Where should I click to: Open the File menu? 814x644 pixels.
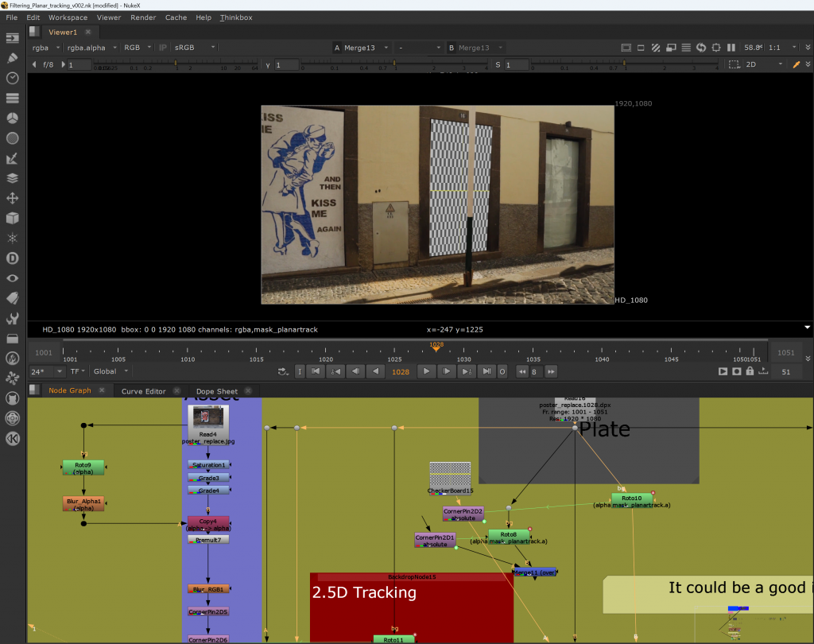pos(11,17)
